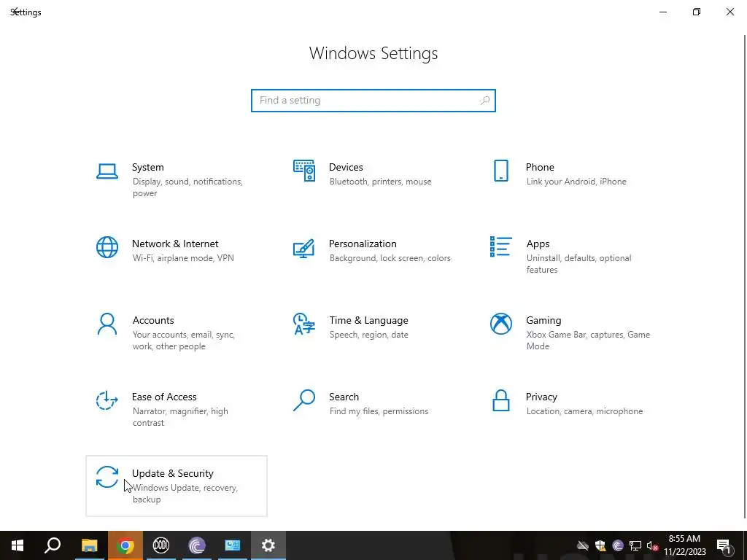Click the Search category magnifier icon
Screen dimensions: 747x560
(304, 400)
